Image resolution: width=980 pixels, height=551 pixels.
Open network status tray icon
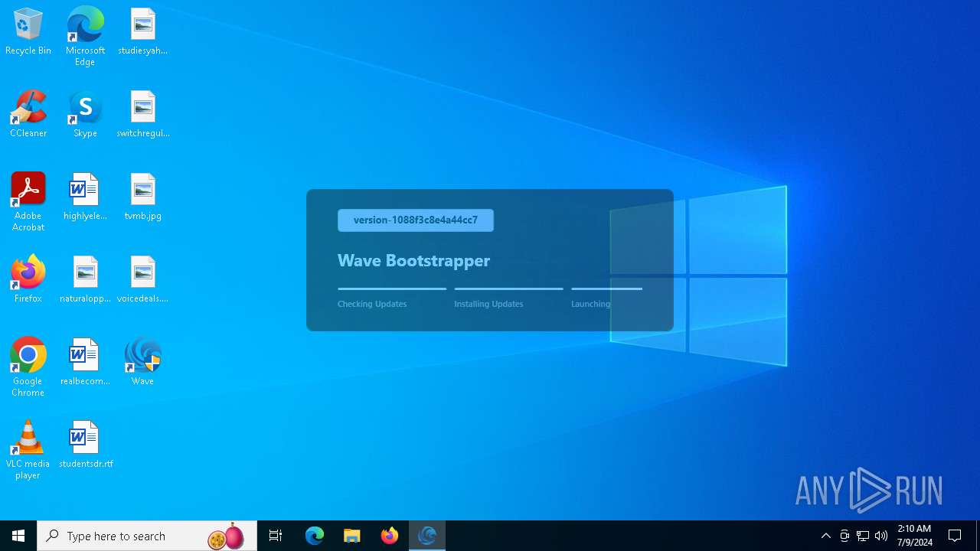[x=863, y=536]
